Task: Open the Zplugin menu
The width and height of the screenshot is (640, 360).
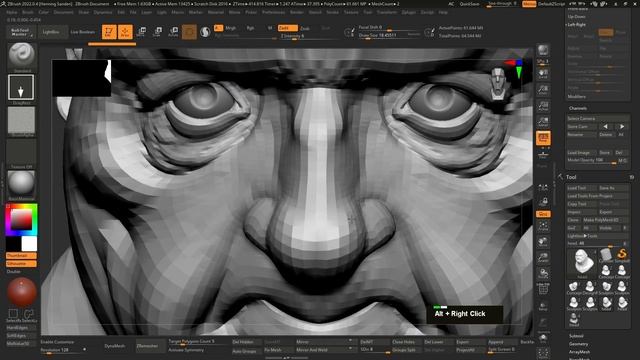Action: point(409,12)
